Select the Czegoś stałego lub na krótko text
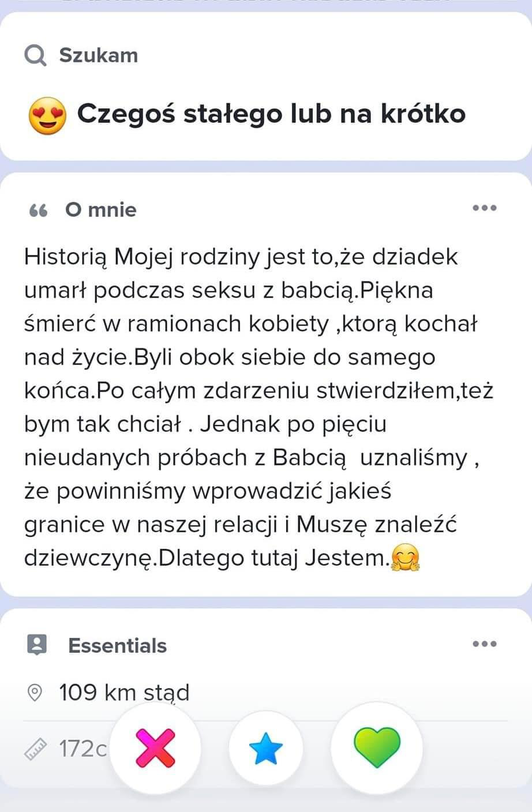 point(271,114)
